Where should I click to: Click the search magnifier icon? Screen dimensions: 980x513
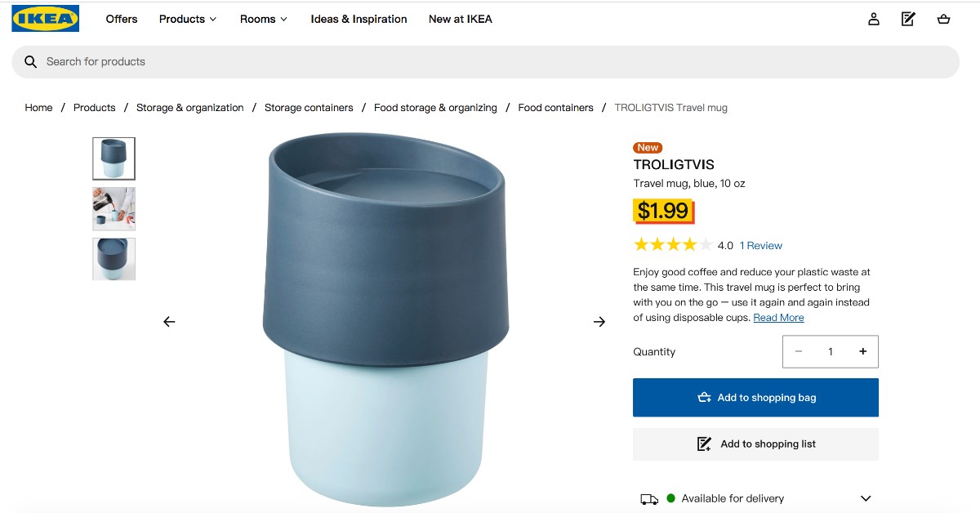(x=31, y=62)
